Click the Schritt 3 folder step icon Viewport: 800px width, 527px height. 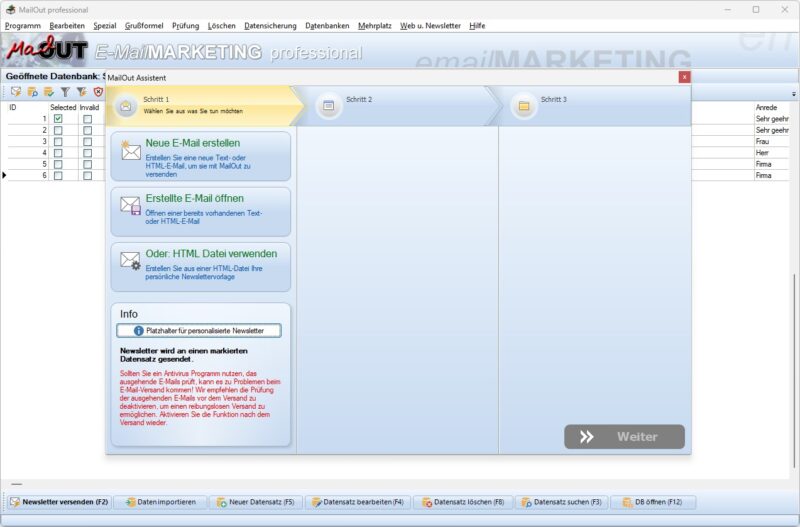523,106
